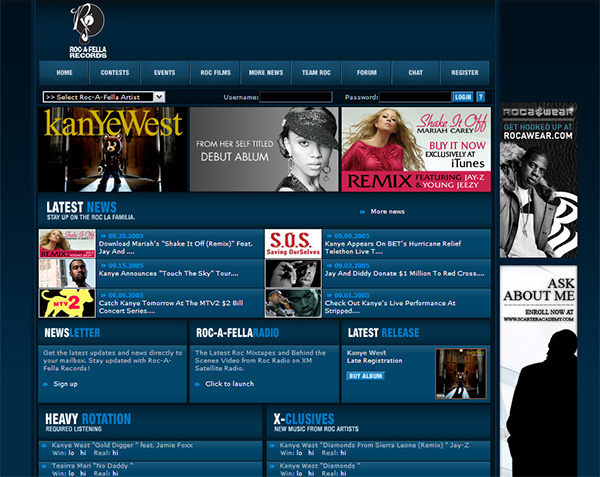Click the arrow bullet beside Sign up
Image resolution: width=600 pixels, height=477 pixels.
pyautogui.click(x=46, y=384)
